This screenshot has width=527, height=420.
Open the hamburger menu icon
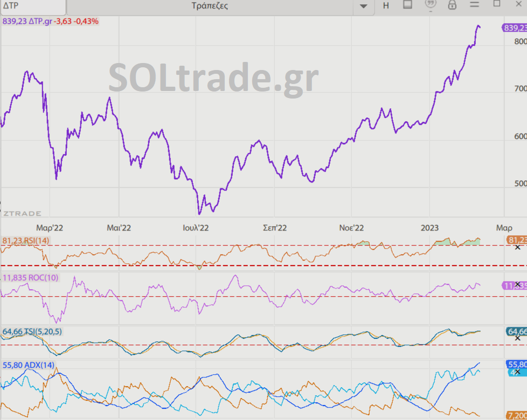(x=474, y=5)
